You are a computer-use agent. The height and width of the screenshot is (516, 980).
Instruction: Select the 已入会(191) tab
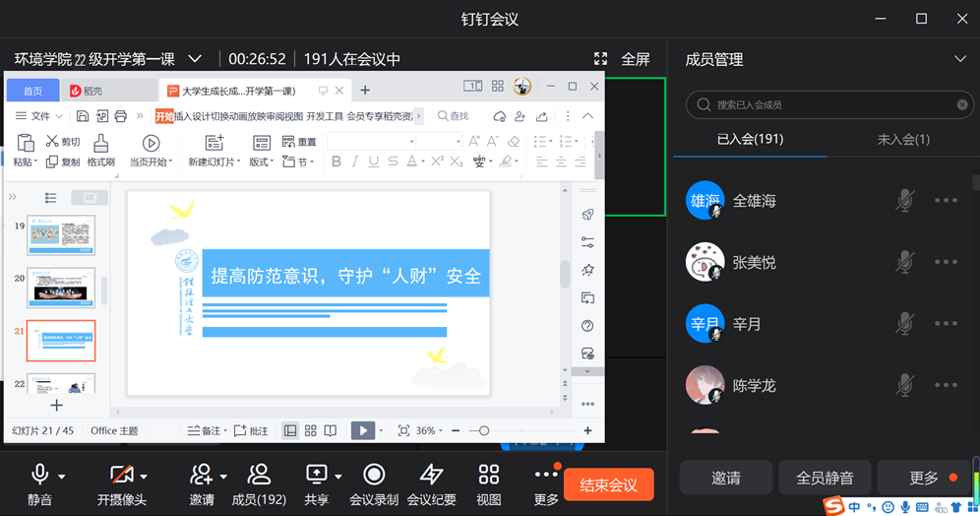[x=750, y=139]
